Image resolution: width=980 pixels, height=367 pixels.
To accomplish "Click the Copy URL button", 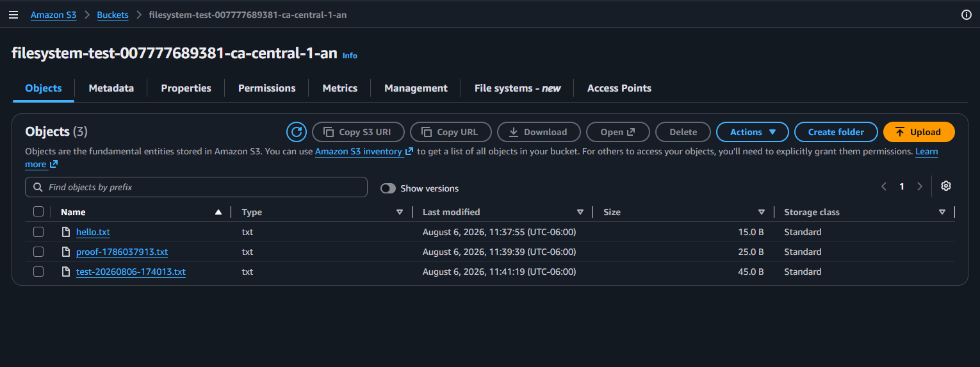I will pos(451,132).
